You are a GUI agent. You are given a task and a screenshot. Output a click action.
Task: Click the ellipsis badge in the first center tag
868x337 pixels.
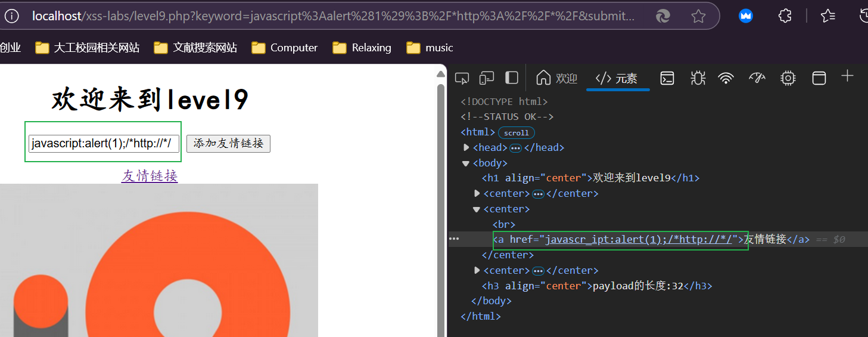click(538, 194)
